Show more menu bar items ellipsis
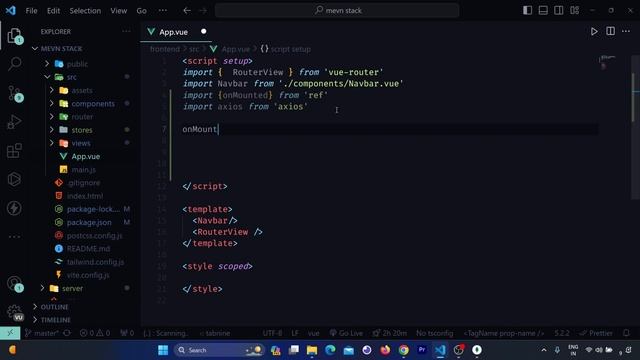Screen dimensions: 640x360 (163, 11)
